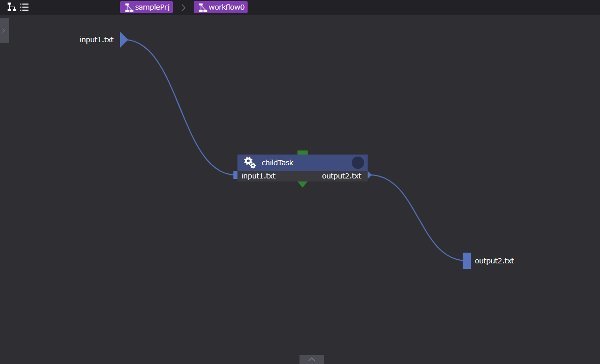Screen dimensions: 600x364
Task: Click the green triangle connector below childTask
Action: (x=303, y=184)
